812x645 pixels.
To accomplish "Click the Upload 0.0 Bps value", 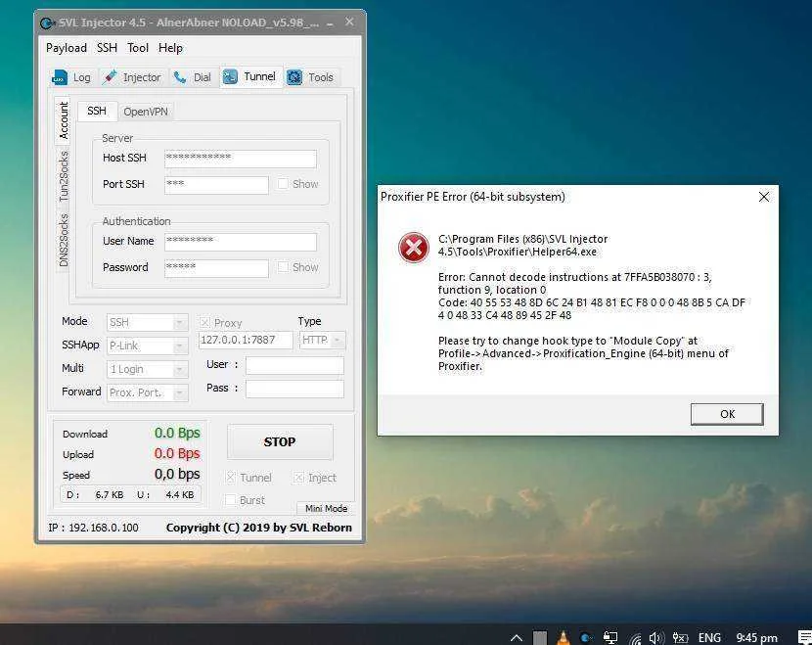I will point(177,453).
